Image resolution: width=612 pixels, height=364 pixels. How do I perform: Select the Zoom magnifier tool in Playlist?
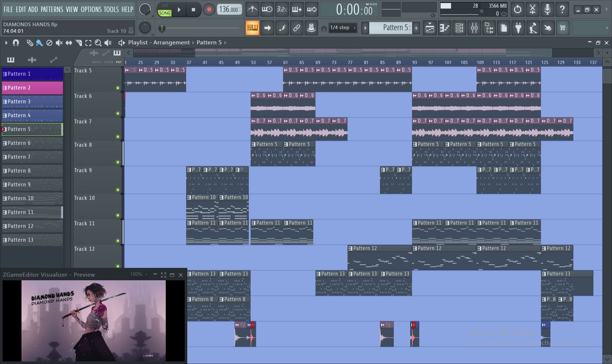tap(98, 43)
